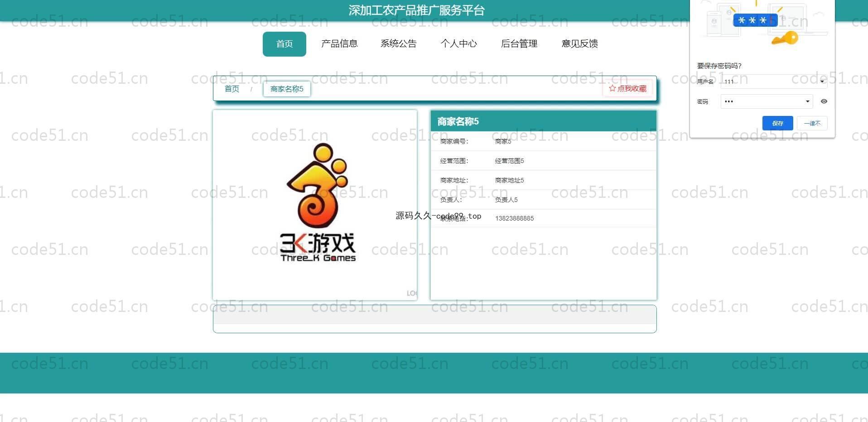
Task: Navigate to 后台管理
Action: (x=519, y=43)
